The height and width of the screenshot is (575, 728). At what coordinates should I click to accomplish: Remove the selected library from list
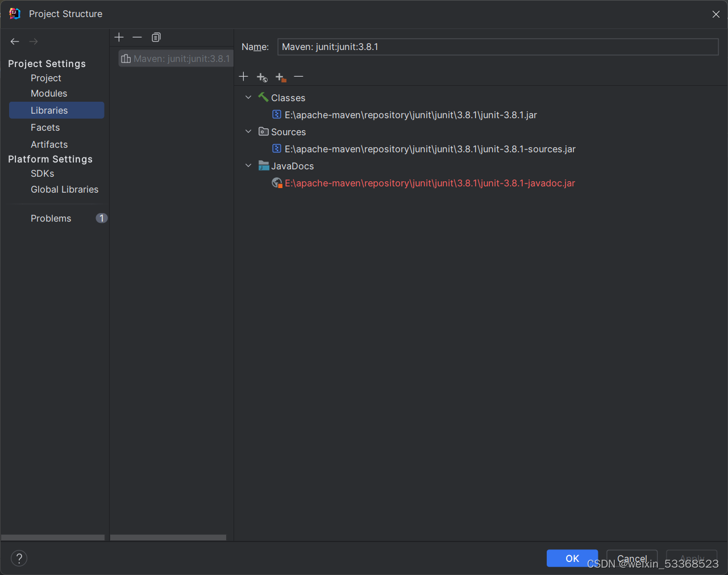pyautogui.click(x=137, y=37)
